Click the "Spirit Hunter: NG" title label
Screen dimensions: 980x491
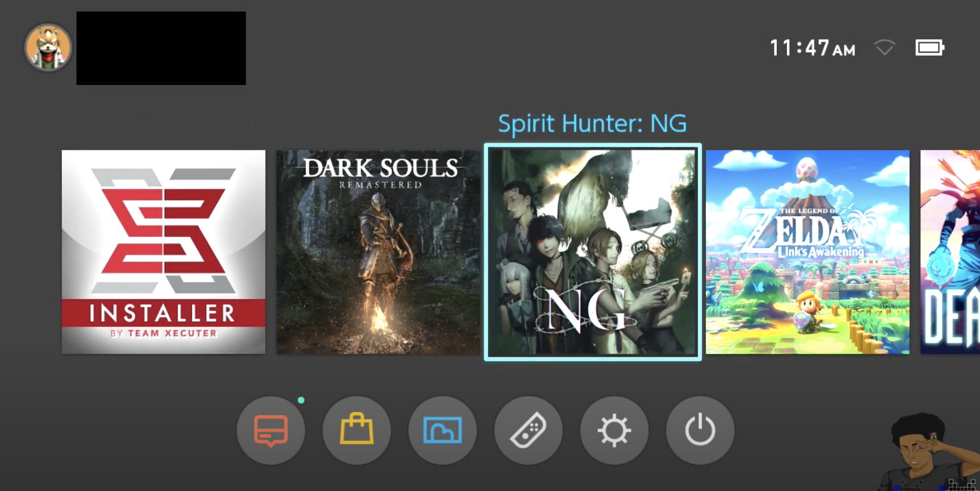click(592, 124)
